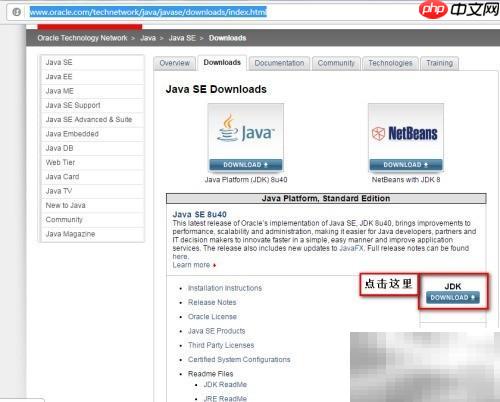Open the Release Notes link
Screen dimensions: 500x402
point(212,302)
